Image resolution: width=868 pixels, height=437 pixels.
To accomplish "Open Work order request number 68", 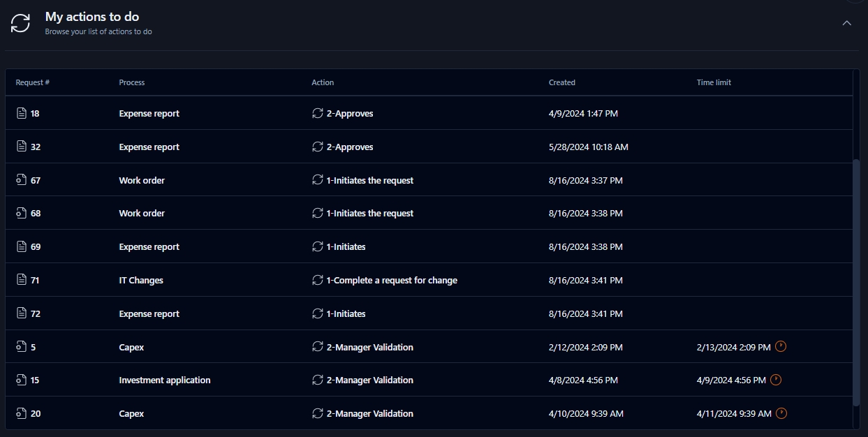I will pos(142,213).
